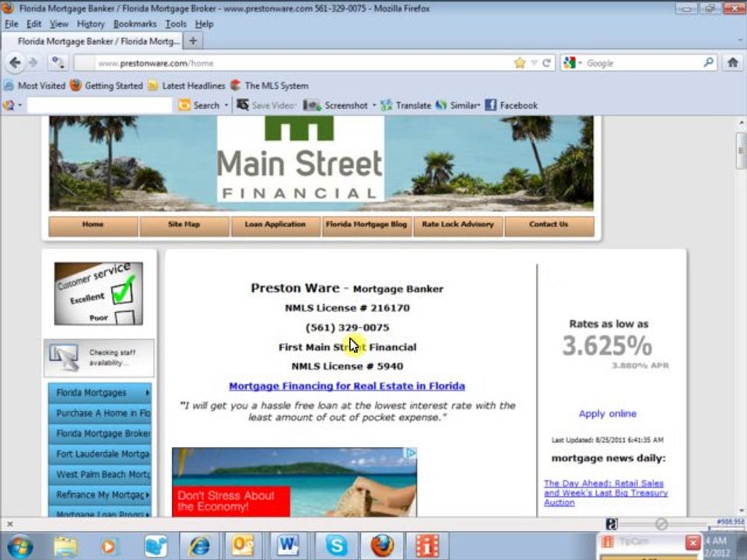Open the Edit menu

(x=33, y=24)
